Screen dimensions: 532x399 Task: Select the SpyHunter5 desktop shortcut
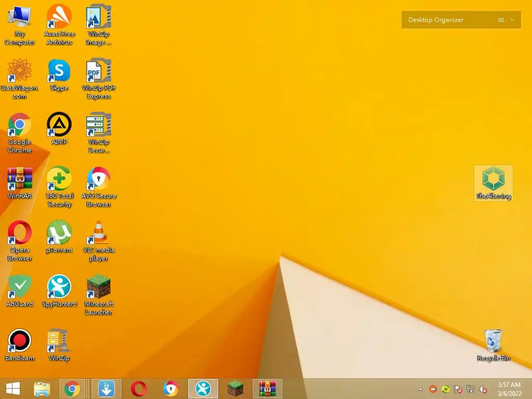tap(59, 291)
